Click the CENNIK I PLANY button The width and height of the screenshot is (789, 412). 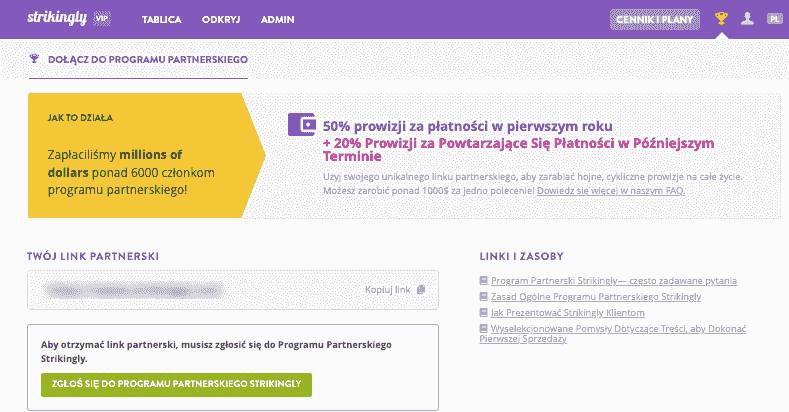point(655,20)
